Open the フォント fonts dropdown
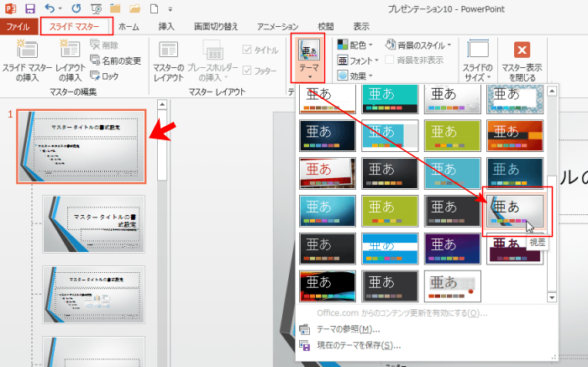588x367 pixels. click(358, 60)
